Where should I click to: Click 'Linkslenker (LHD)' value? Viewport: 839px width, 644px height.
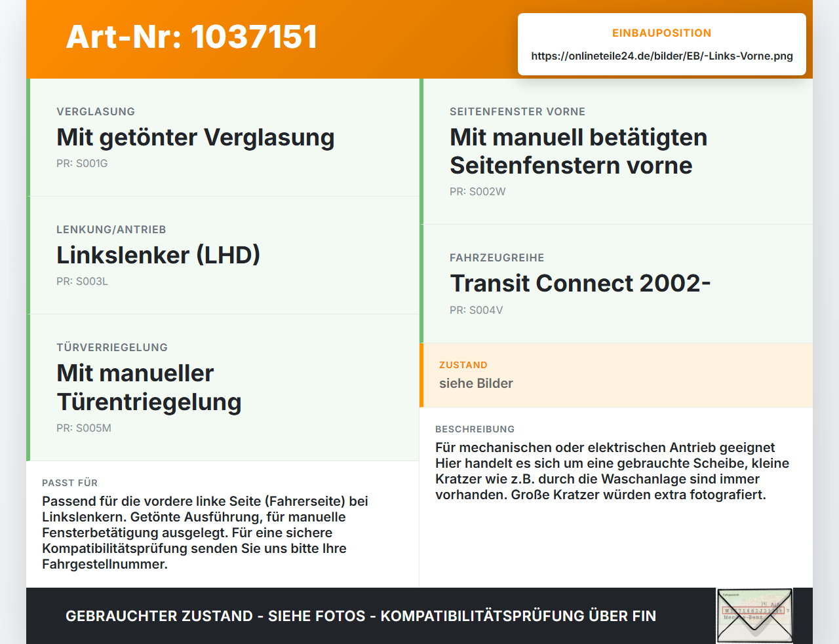click(x=158, y=255)
